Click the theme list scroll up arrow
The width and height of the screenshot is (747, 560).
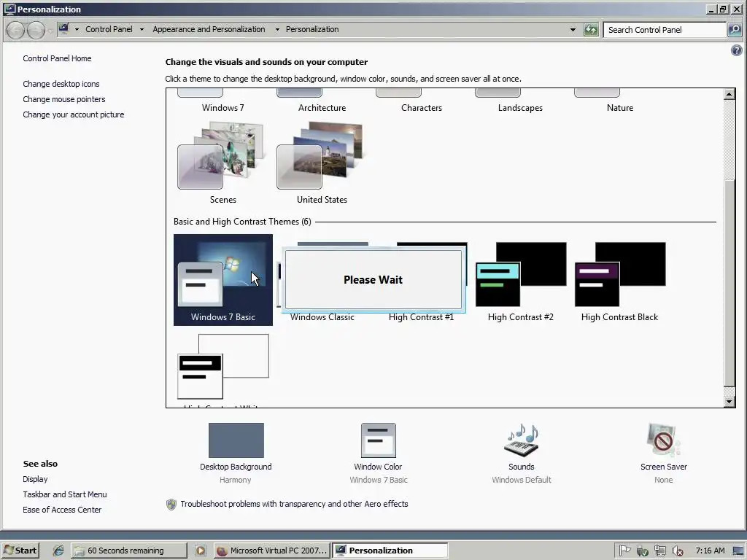pyautogui.click(x=729, y=94)
